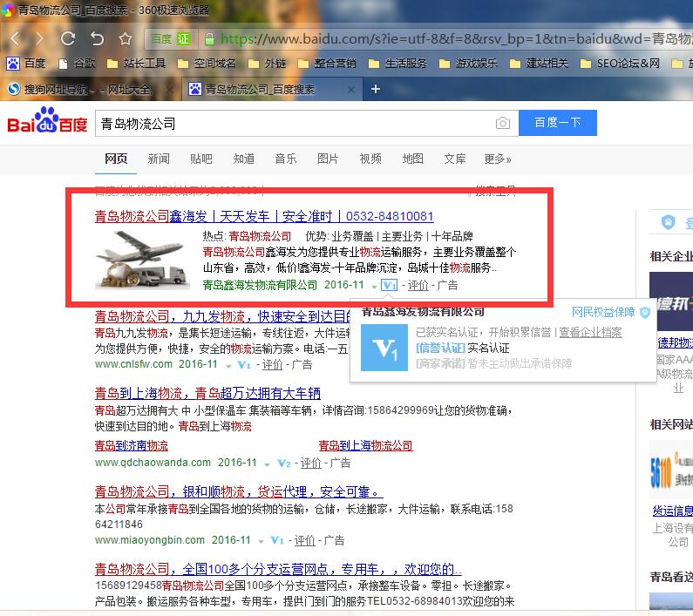Click the large V1 credit badge in popup
The width and height of the screenshot is (693, 616).
[384, 348]
